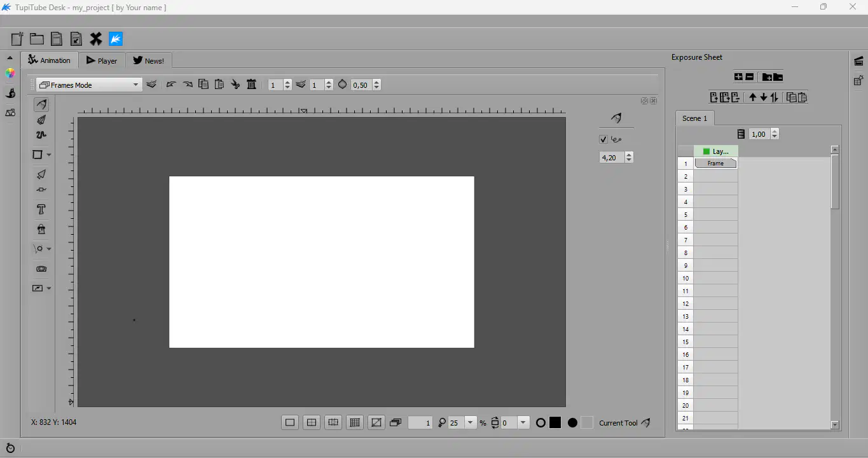Viewport: 868px width, 458px height.
Task: Select the Nodes editing tool
Action: pyautogui.click(x=41, y=190)
